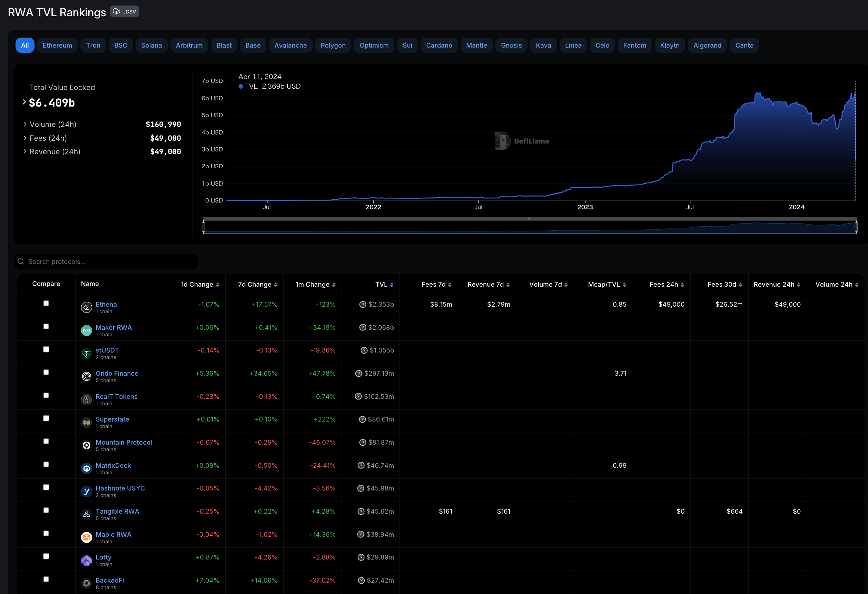This screenshot has width=868, height=594.
Task: Click the RealT Tokens TVL info icon
Action: (358, 396)
